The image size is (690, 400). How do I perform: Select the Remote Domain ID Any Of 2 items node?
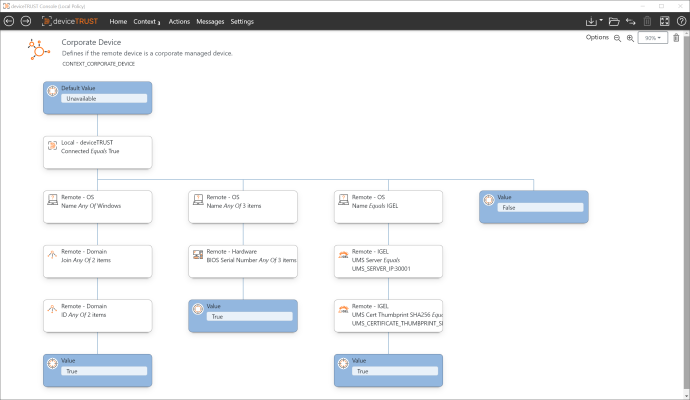(x=98, y=316)
